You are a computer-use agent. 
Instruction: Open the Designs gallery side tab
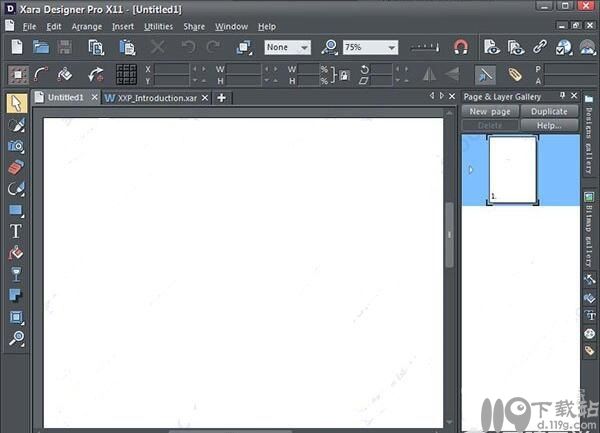(x=589, y=135)
